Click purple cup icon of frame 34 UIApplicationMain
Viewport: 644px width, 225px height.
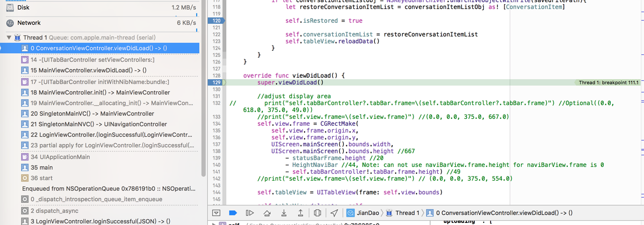(x=25, y=157)
